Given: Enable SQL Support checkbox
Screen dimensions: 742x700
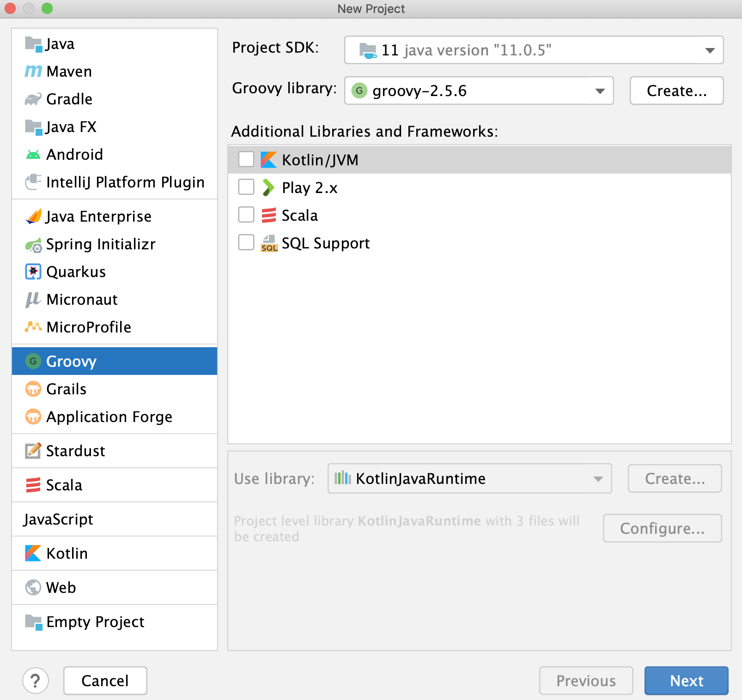Looking at the screenshot, I should (246, 242).
